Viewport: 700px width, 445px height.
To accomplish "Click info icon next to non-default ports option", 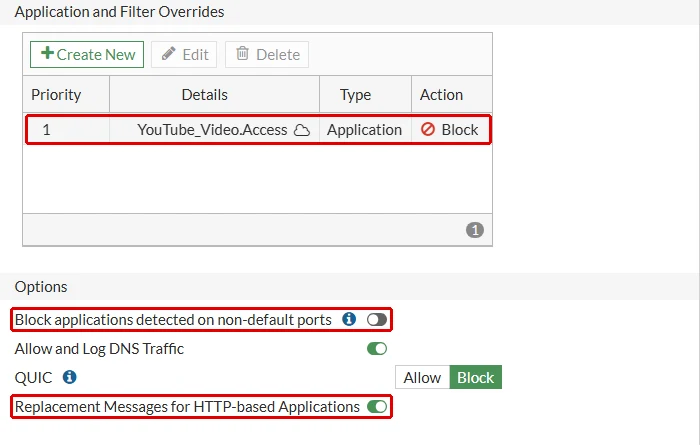I will [x=349, y=319].
